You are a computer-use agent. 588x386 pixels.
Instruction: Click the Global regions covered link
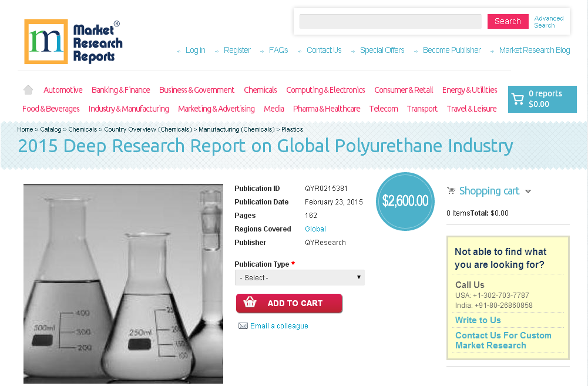tap(315, 229)
